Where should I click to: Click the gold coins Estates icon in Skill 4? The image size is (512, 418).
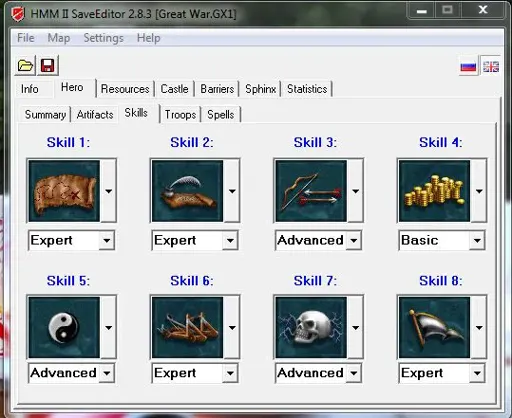pyautogui.click(x=434, y=191)
